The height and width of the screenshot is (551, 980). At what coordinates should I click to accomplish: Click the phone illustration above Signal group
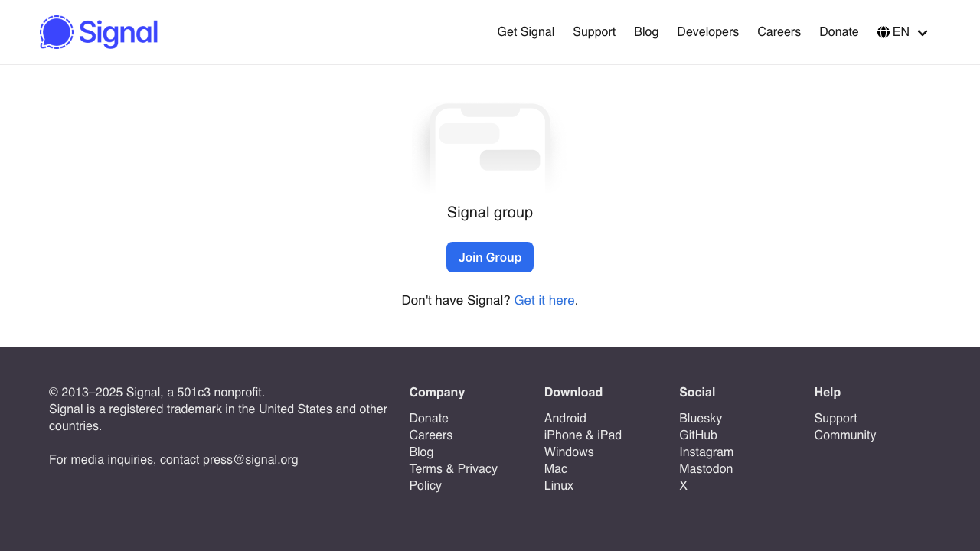click(x=490, y=147)
